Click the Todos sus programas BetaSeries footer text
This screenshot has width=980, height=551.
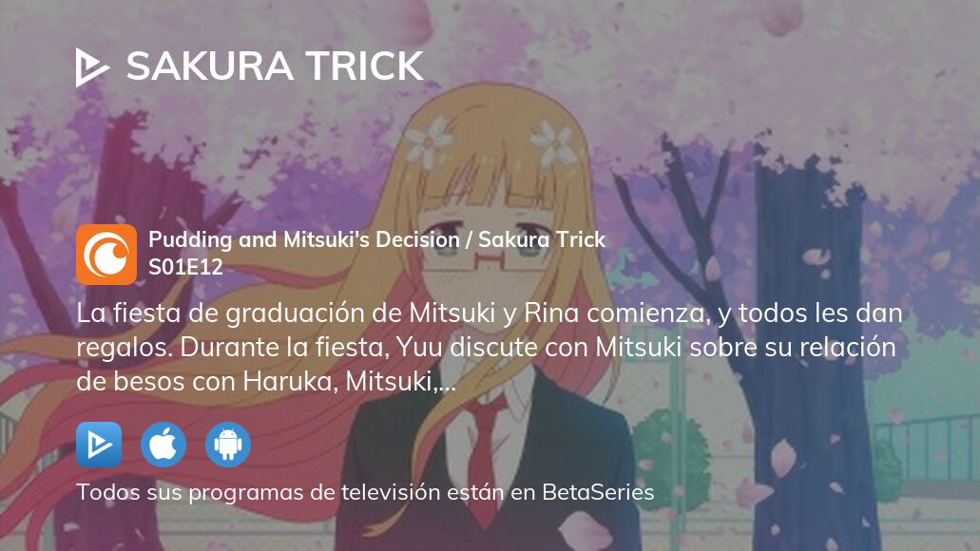365,492
